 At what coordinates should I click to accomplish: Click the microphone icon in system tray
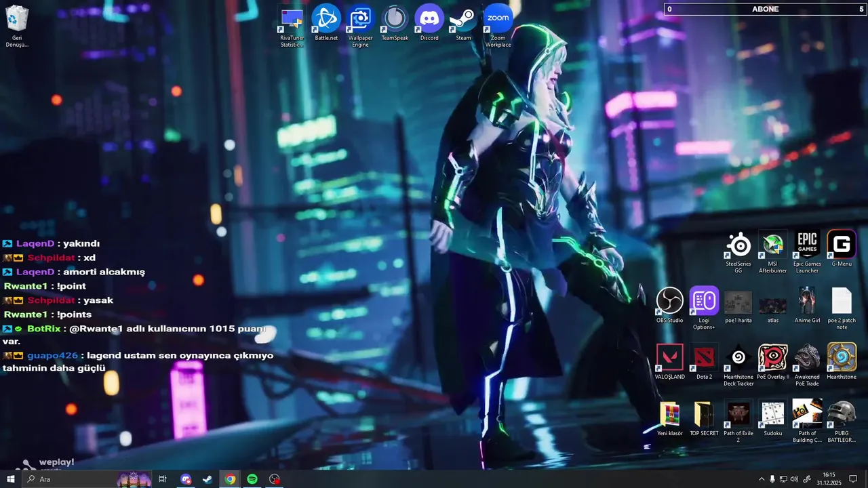tap(772, 479)
